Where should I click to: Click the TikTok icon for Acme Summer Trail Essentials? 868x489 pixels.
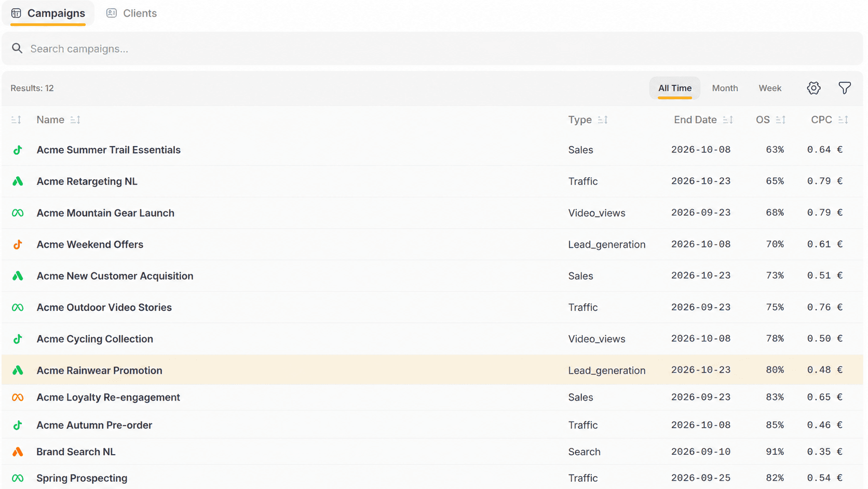point(18,150)
